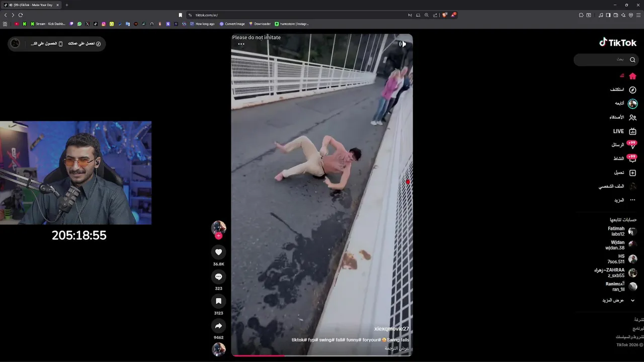Open followed account Fatimah iabs12

pyautogui.click(x=622, y=231)
